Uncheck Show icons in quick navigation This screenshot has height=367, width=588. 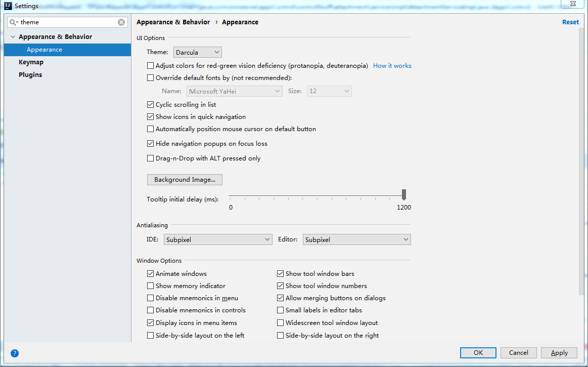pos(150,117)
